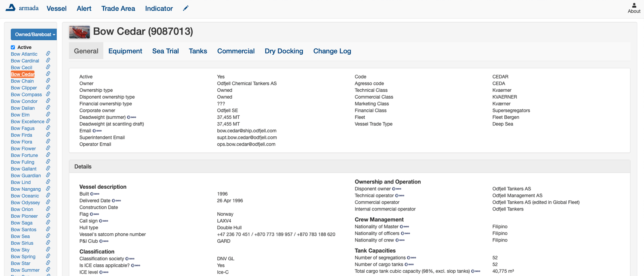Collapse the Details section header
The image size is (644, 276).
coord(83,167)
